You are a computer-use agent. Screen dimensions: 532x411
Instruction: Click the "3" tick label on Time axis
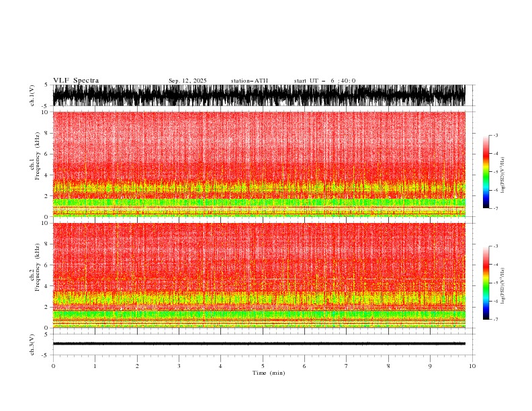coord(179,366)
